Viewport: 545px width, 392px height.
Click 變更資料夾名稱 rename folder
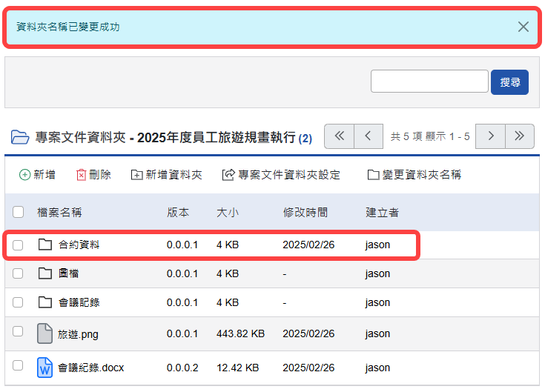pos(414,175)
